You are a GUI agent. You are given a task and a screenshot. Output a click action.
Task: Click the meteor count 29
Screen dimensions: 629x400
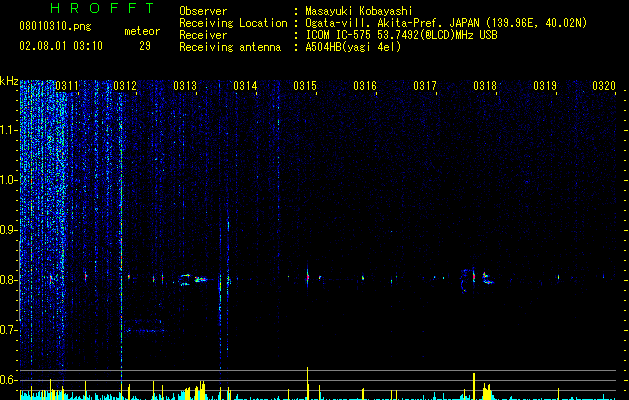pyautogui.click(x=145, y=46)
